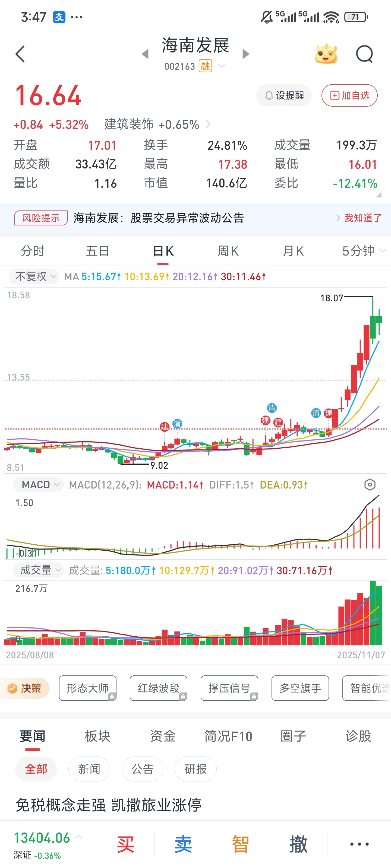Select the 公告 news filter
Screen dimensions: 391x868
142,769
